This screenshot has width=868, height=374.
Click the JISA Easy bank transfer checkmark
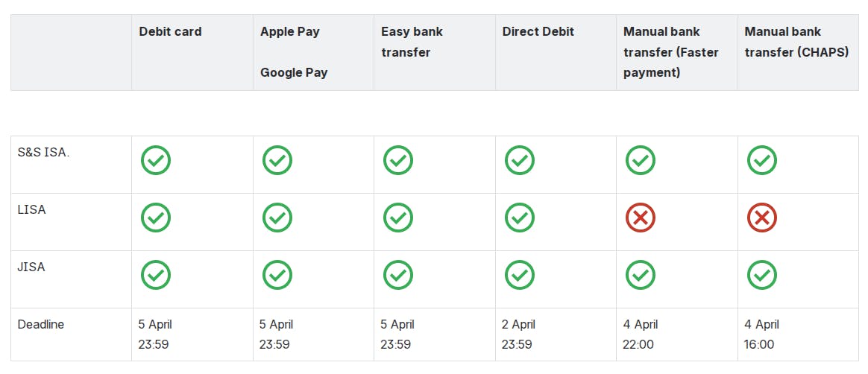398,275
